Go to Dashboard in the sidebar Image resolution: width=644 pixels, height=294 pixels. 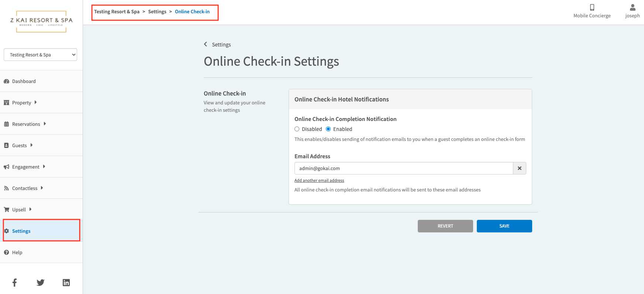pyautogui.click(x=24, y=81)
